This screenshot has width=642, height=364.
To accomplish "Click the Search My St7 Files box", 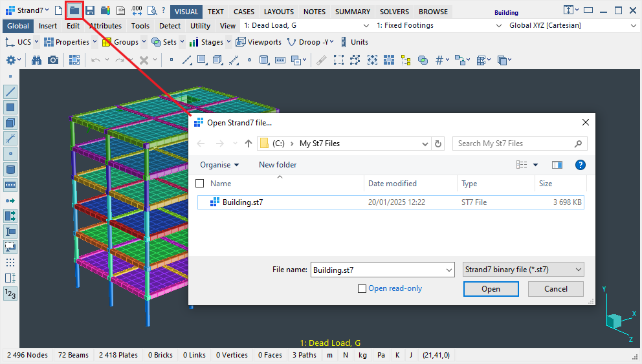I will (520, 144).
